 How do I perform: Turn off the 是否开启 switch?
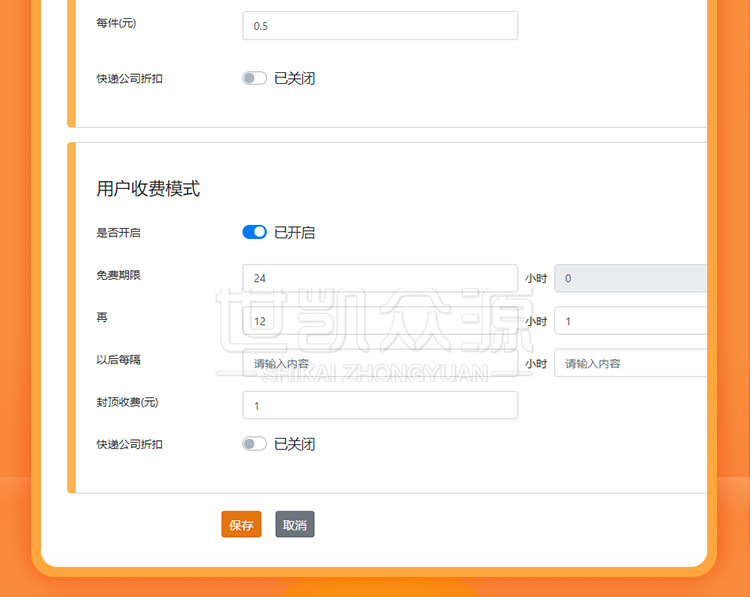(x=254, y=232)
